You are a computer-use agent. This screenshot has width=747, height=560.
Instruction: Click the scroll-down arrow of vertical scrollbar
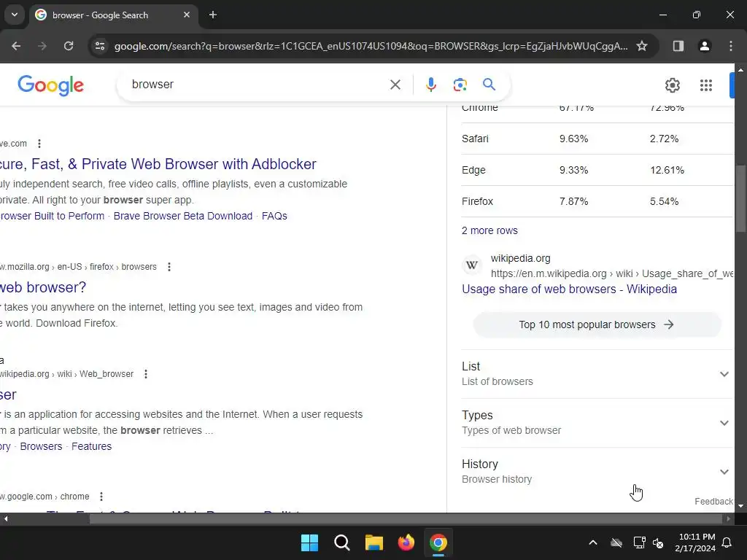740,506
